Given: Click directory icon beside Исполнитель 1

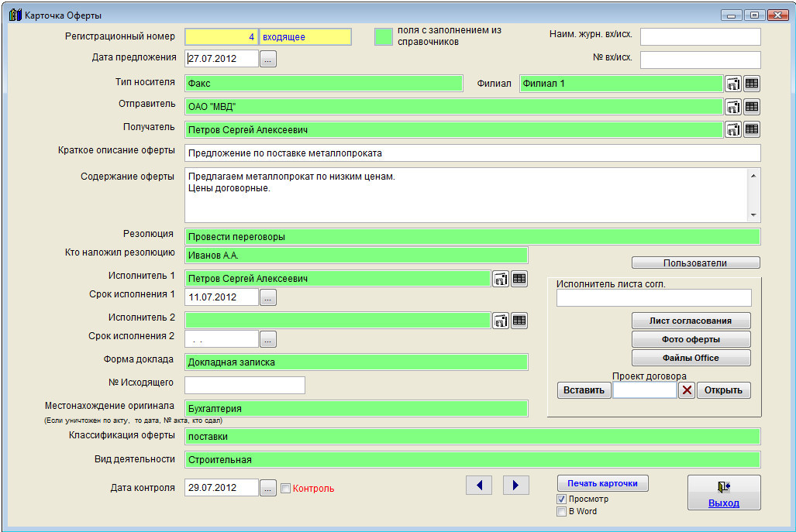Looking at the screenshot, I should tap(501, 278).
